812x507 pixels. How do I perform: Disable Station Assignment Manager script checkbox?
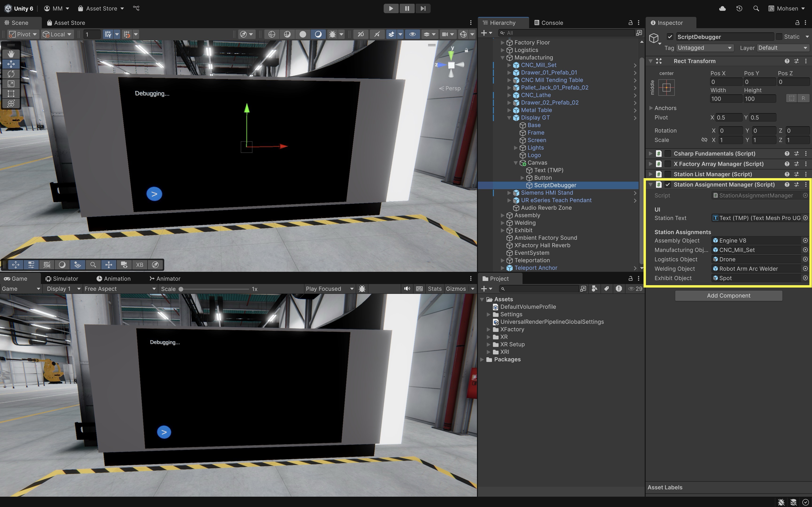point(668,185)
